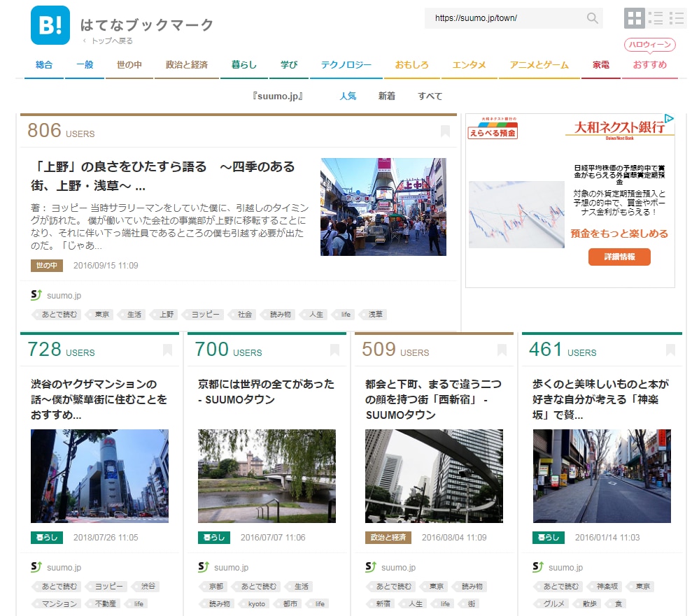The width and height of the screenshot is (699, 616).
Task: Bookmark the 728 users Shibuya article
Action: click(167, 350)
